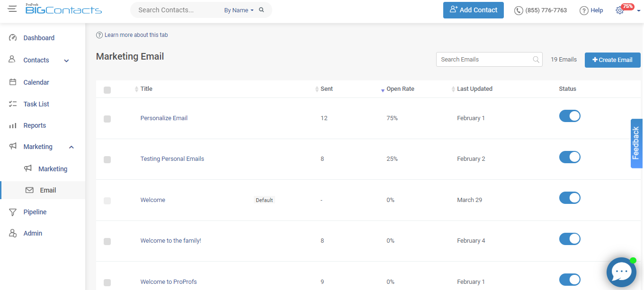Screen dimensions: 644x290
Task: Open the Feedback side tab
Action: point(636,143)
